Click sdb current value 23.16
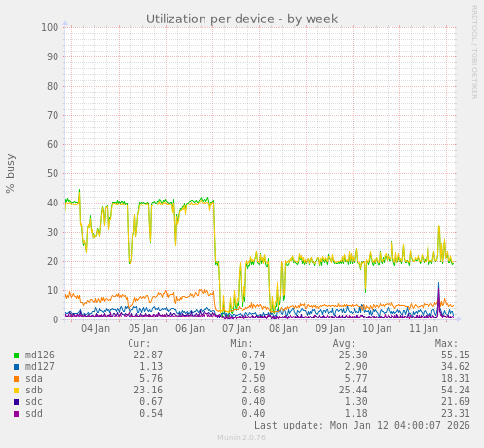Image resolution: width=484 pixels, height=448 pixels. coord(148,391)
